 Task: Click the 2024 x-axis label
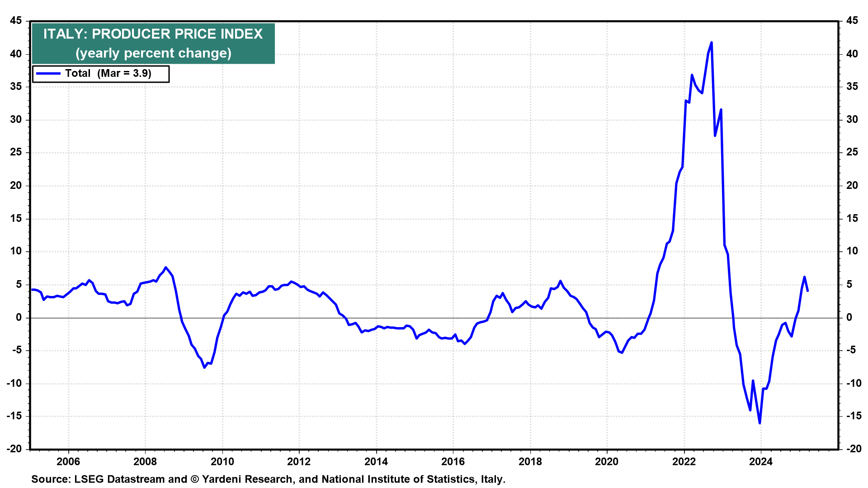[x=761, y=461]
